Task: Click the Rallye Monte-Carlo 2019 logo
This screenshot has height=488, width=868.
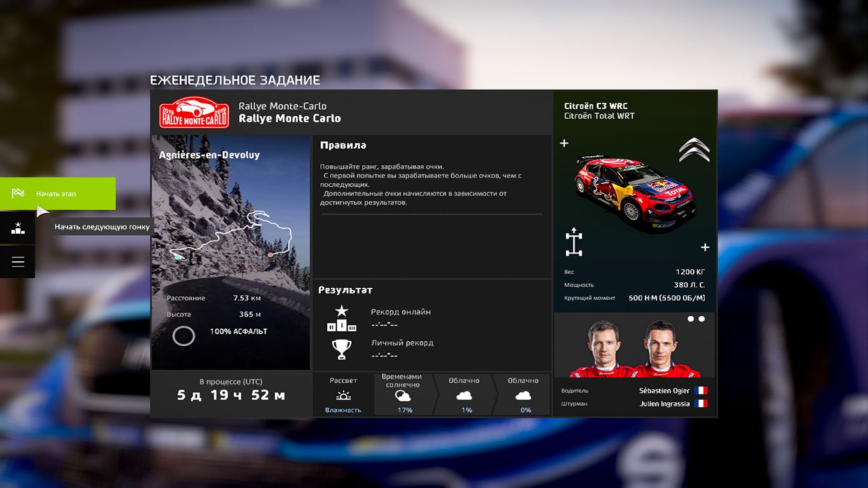Action: point(194,112)
